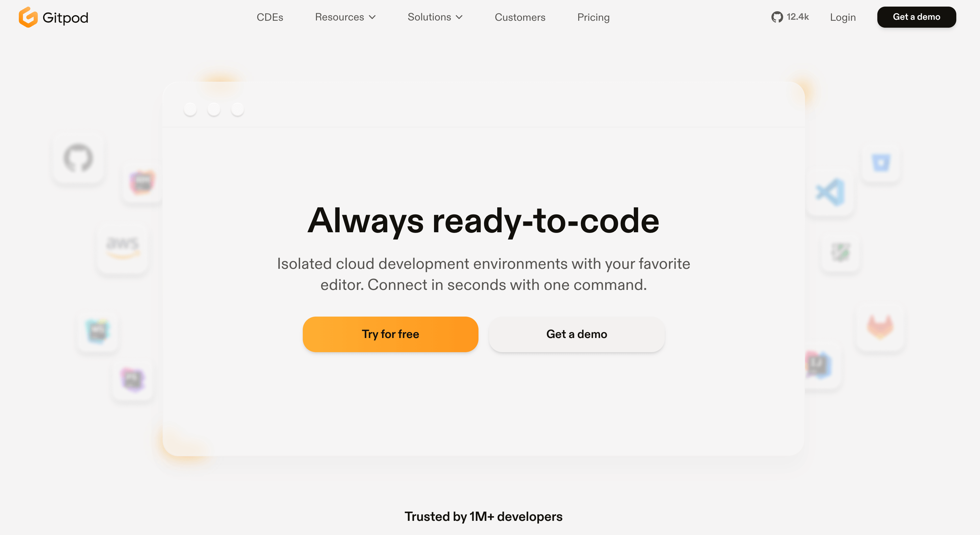The height and width of the screenshot is (535, 980).
Task: Click the Login link in navbar
Action: (842, 17)
